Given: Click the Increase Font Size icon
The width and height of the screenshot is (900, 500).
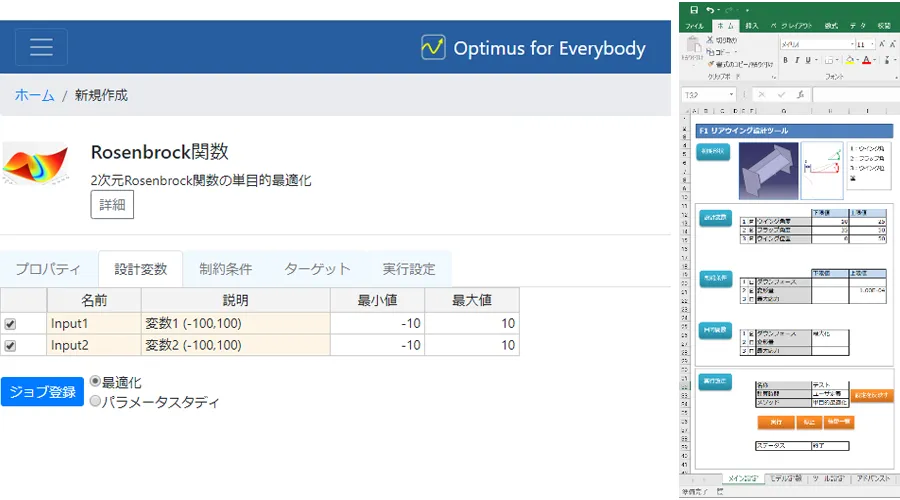Looking at the screenshot, I should (882, 44).
